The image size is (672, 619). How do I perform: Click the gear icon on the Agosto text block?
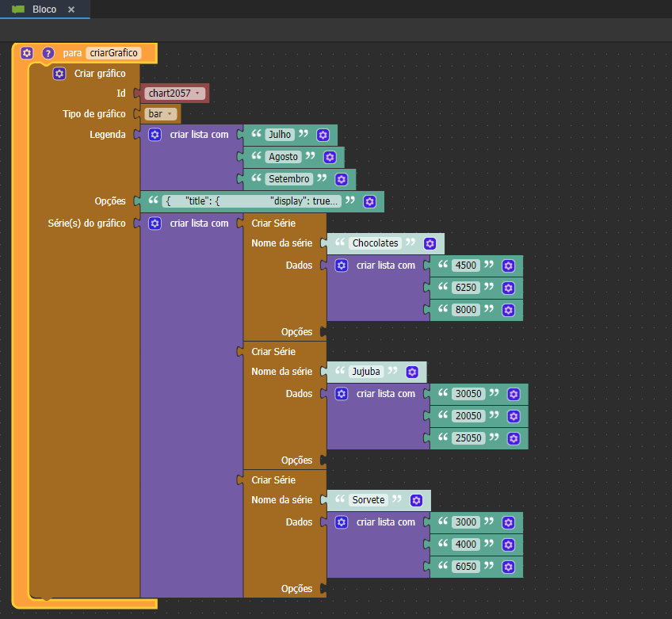tap(330, 157)
